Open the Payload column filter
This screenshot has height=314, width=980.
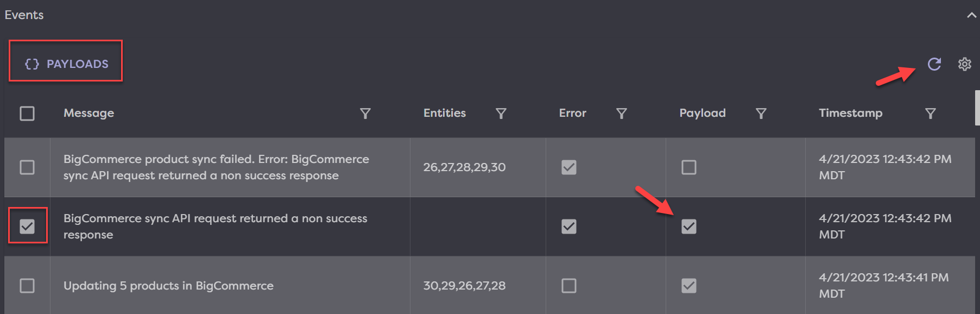(761, 114)
